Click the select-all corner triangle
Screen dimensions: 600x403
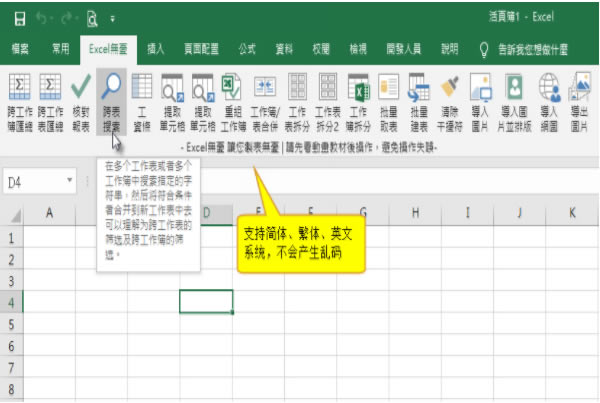coord(15,216)
